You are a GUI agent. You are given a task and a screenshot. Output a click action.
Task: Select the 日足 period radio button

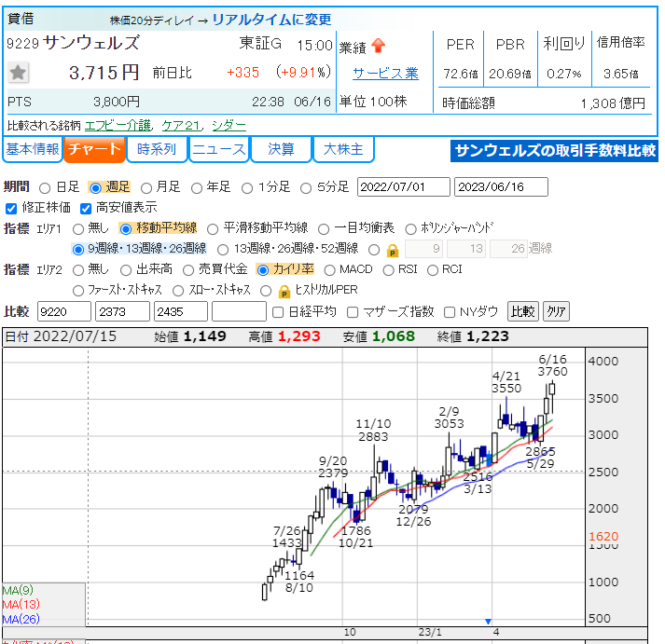(x=45, y=187)
